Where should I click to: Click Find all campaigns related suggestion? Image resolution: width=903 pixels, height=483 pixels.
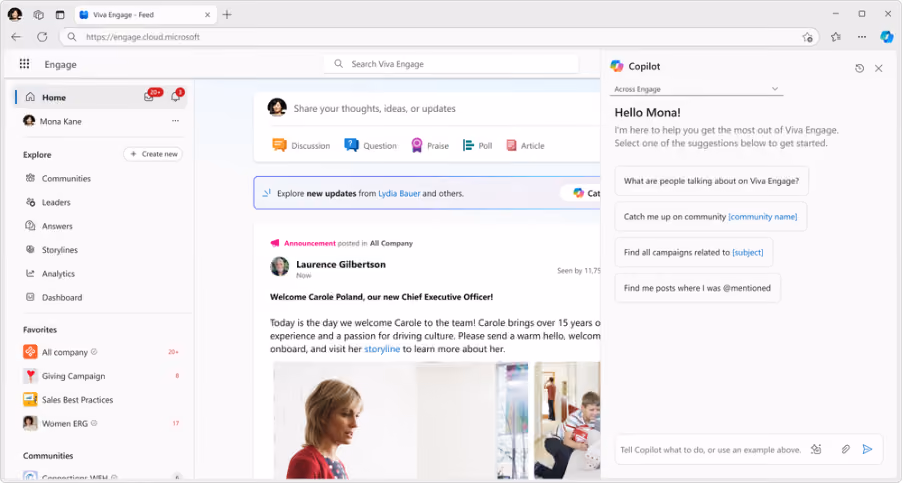pos(693,252)
